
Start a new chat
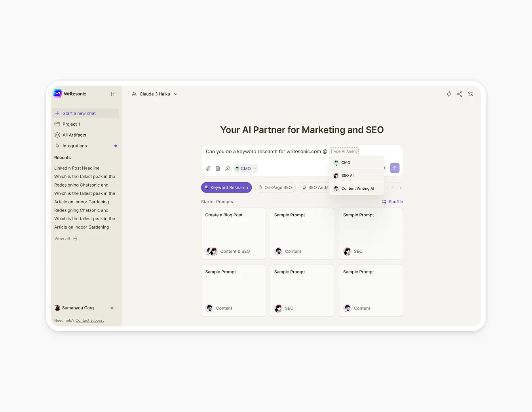point(79,113)
